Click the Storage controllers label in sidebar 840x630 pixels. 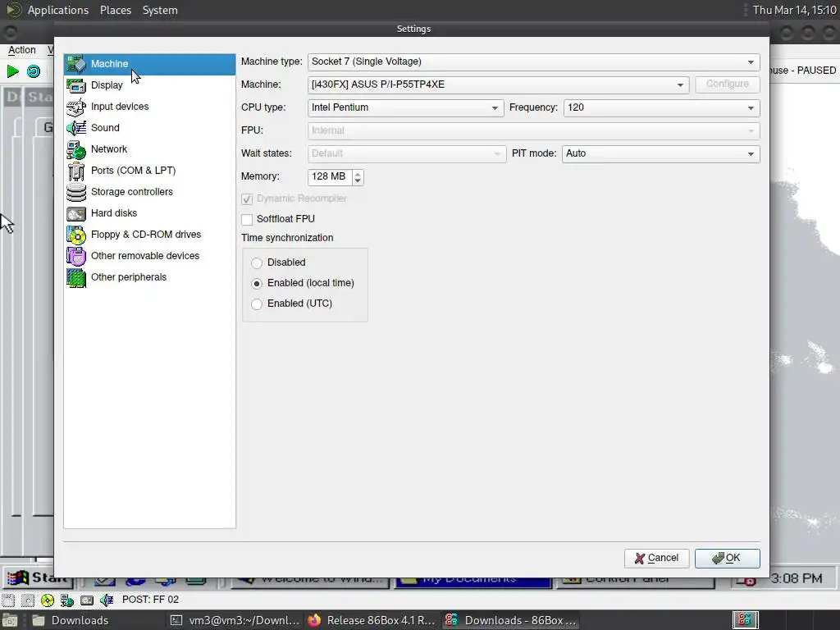(x=132, y=192)
